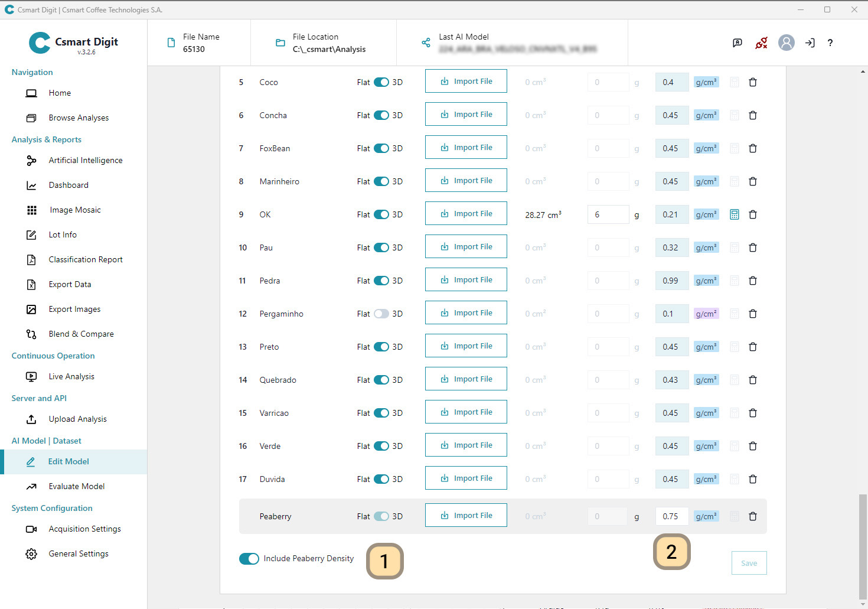The height and width of the screenshot is (609, 868).
Task: Open the user profile avatar icon
Action: tap(786, 43)
